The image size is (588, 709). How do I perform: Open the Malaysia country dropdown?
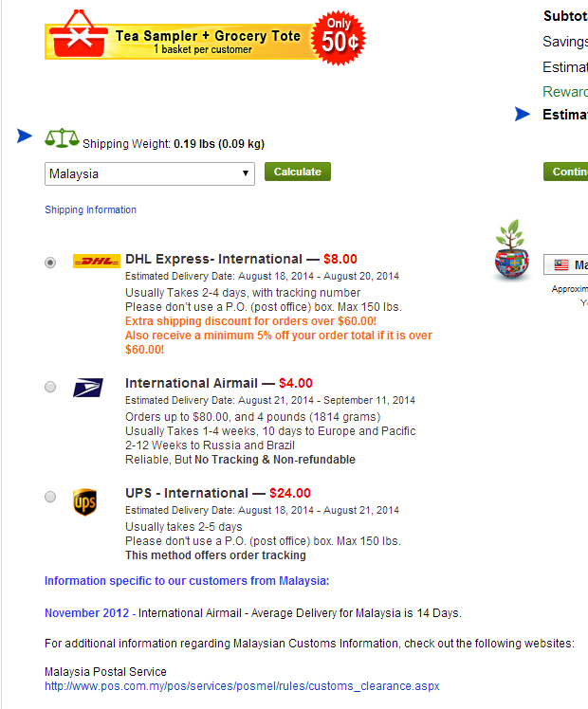pos(150,174)
